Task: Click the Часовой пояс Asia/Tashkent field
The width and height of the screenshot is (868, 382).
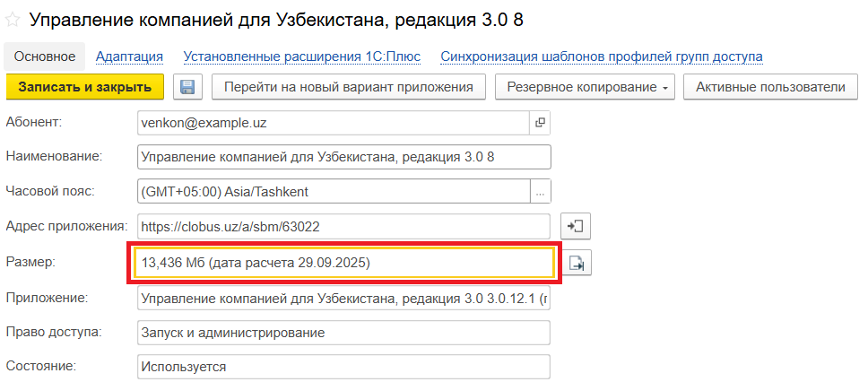Action: [x=332, y=192]
